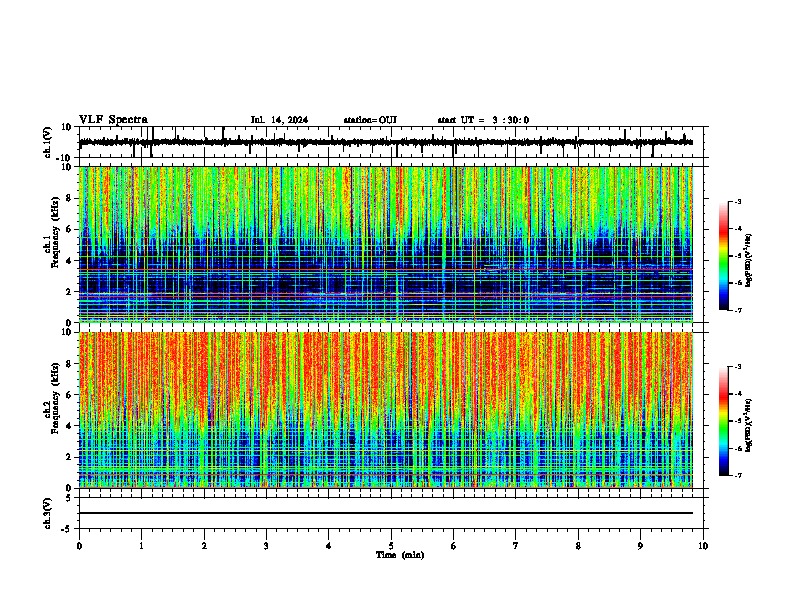Click time axis tick label "7"
Screen dimensions: 792x612
516,546
